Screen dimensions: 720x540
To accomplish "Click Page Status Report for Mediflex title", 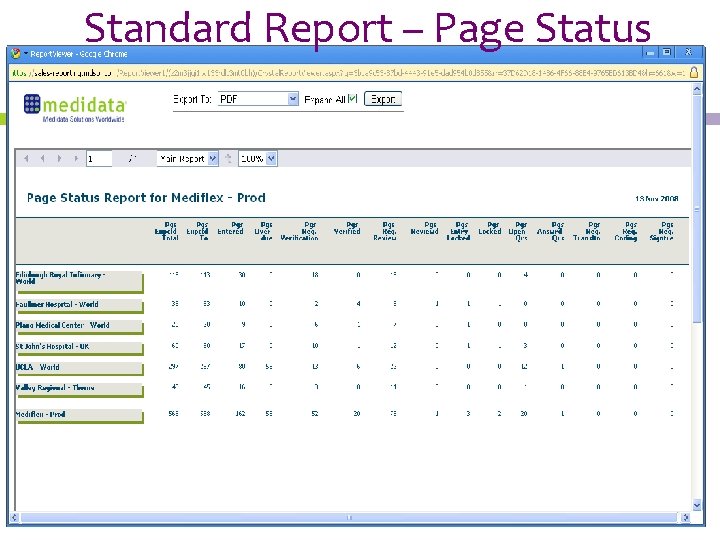I will [146, 198].
